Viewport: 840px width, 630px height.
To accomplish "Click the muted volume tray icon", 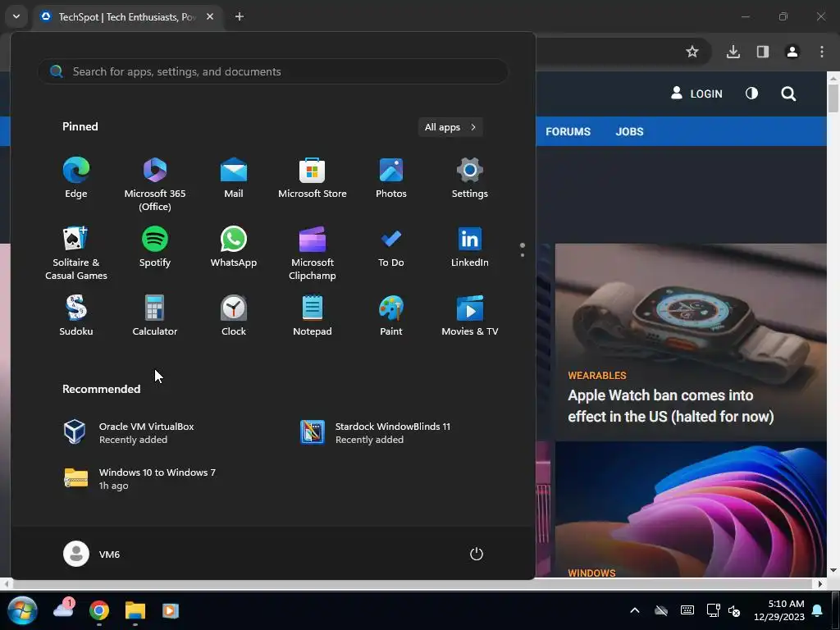I will tap(734, 610).
